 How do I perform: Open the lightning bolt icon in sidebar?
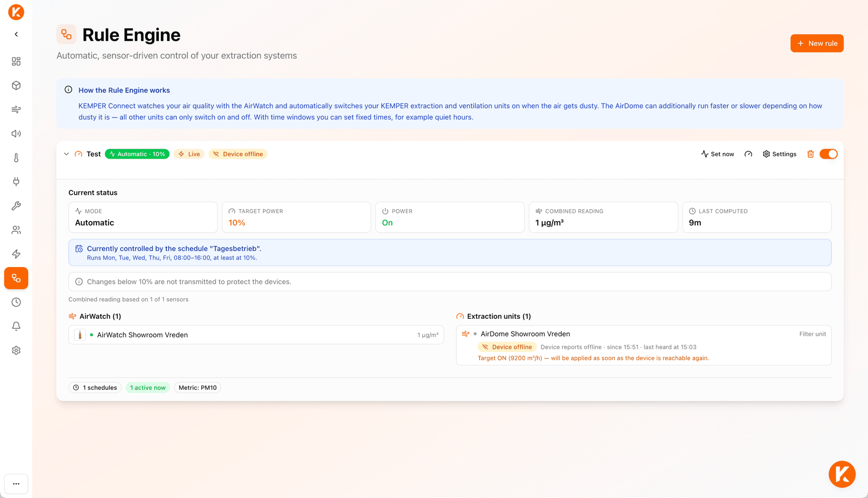pos(16,254)
